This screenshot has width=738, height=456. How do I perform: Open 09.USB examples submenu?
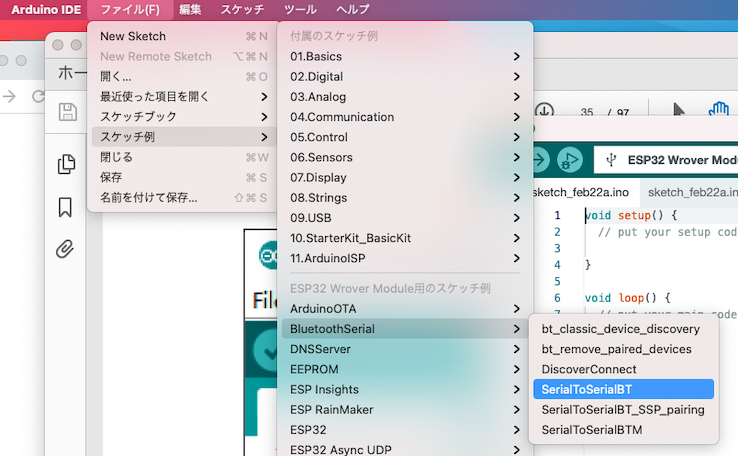pyautogui.click(x=405, y=218)
